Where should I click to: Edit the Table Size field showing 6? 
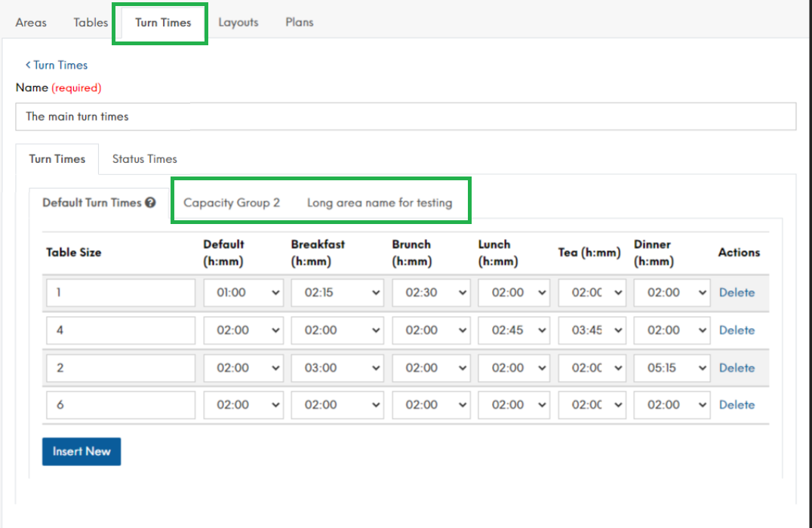click(121, 405)
